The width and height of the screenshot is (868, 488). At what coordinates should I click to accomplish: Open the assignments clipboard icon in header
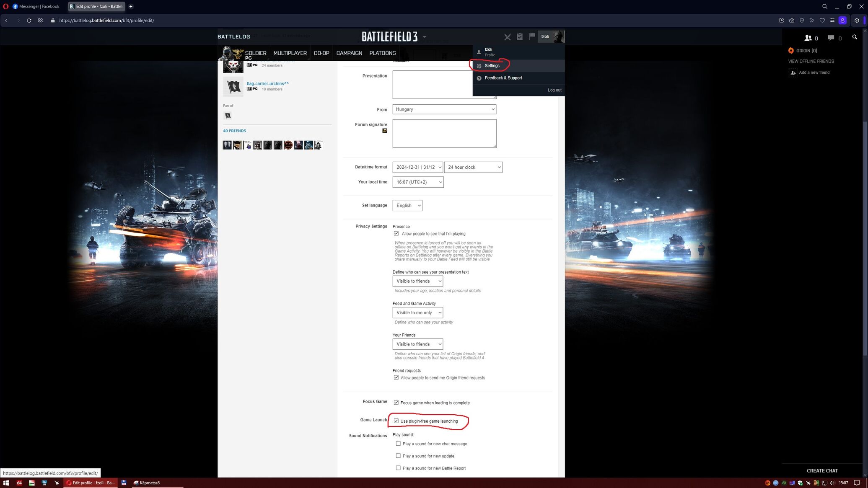tap(520, 37)
